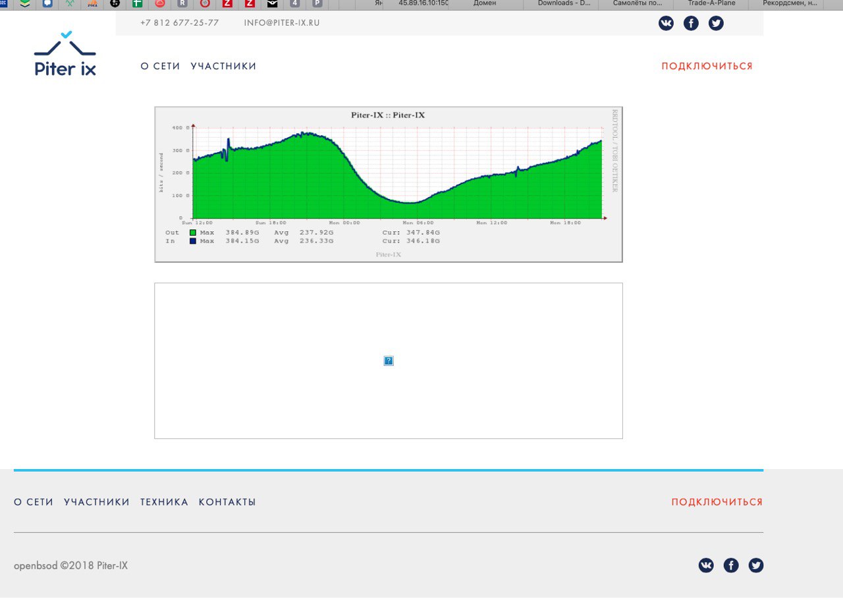The height and width of the screenshot is (616, 843).
Task: Open the gray R bookmark icon
Action: point(182,3)
